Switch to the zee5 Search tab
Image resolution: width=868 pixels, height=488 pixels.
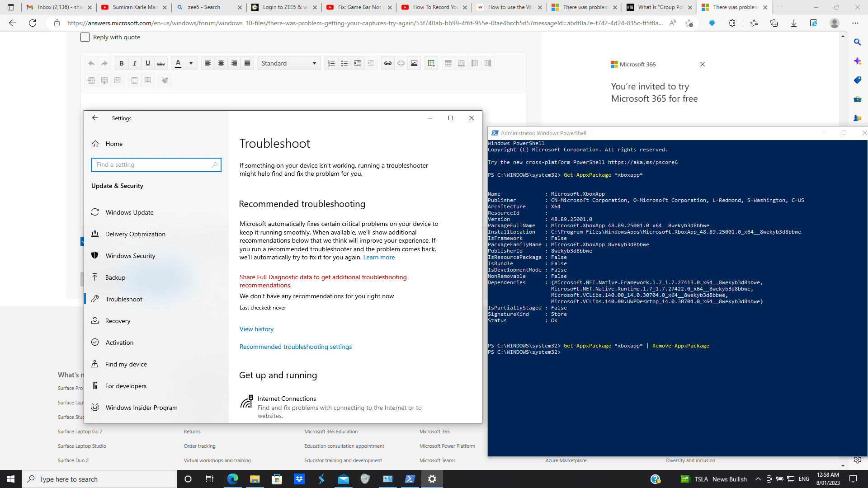point(204,7)
